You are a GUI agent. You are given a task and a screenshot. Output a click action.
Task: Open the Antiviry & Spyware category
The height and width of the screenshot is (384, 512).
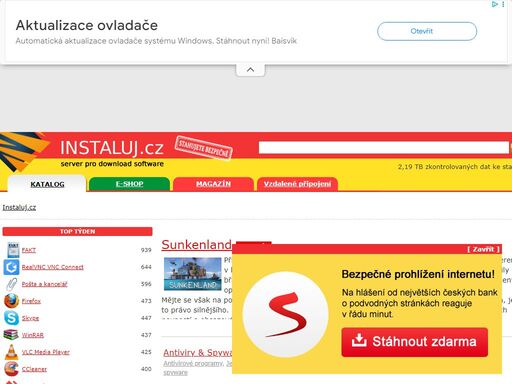pyautogui.click(x=197, y=352)
